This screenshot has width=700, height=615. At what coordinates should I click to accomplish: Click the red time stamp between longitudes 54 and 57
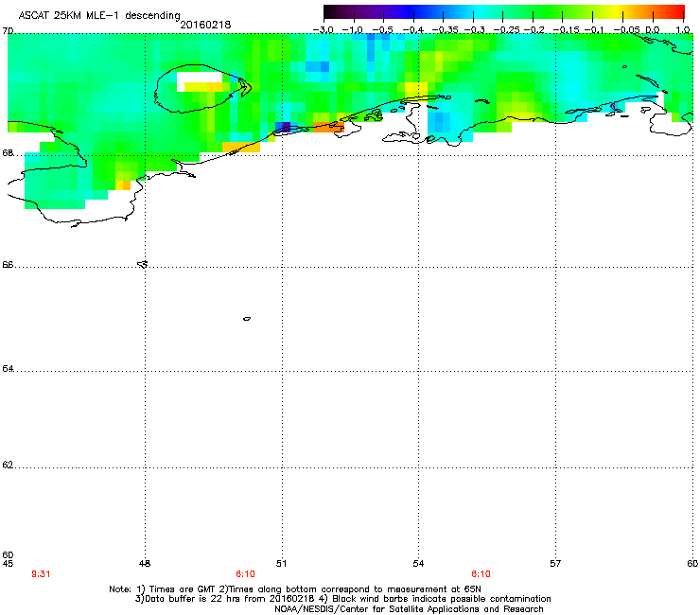pos(481,574)
